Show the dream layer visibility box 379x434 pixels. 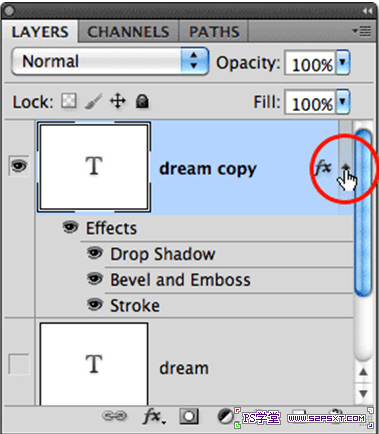tap(19, 364)
